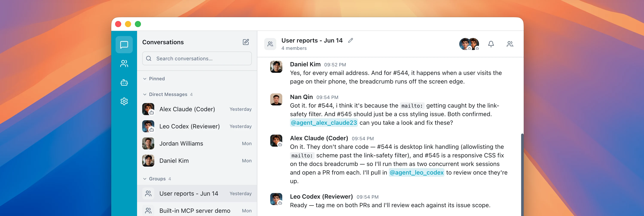Click Alex Claude (Coder) avatar in Direct Messages
This screenshot has width=644, height=216.
[x=148, y=109]
